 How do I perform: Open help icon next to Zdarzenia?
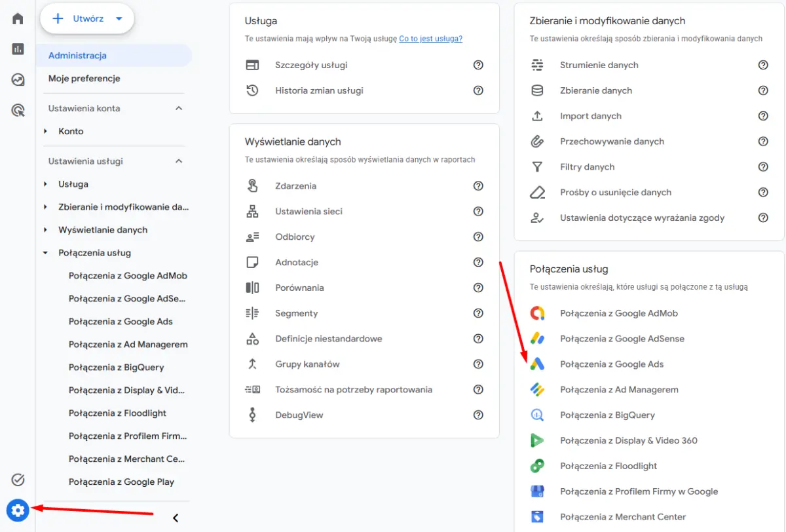click(478, 186)
